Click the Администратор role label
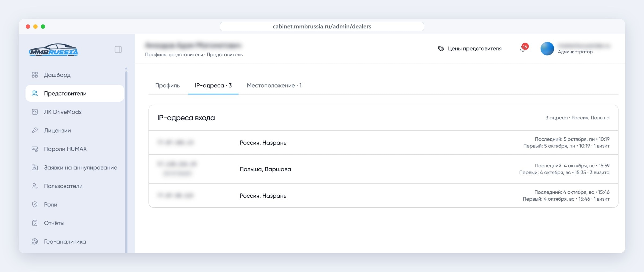This screenshot has height=272, width=644. [x=575, y=52]
